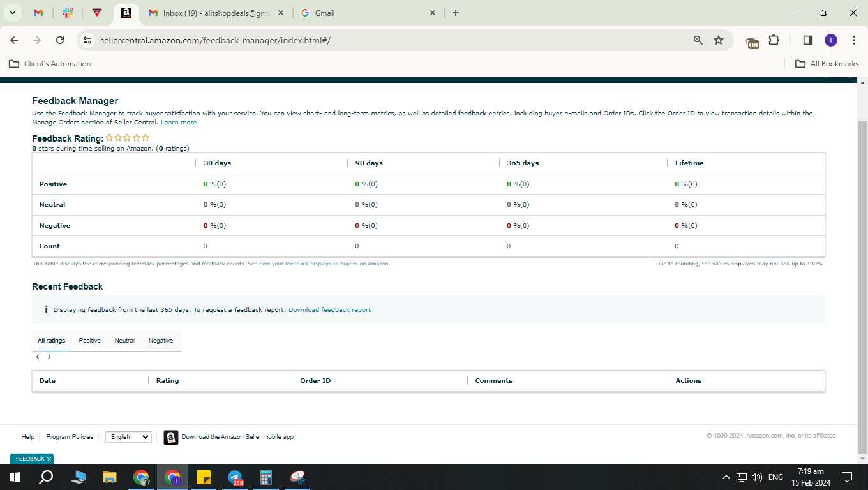Click the Download feedback report link
868x490 pixels.
(329, 310)
